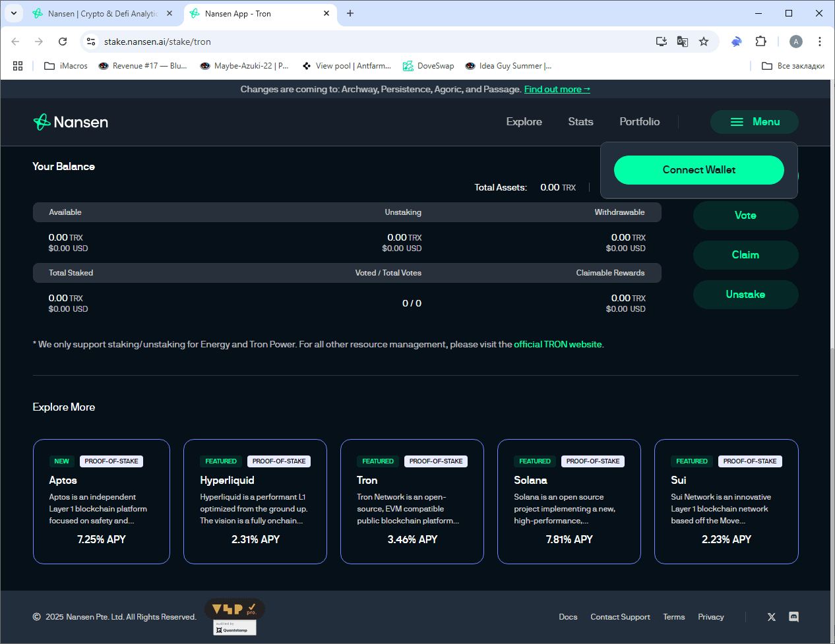This screenshot has height=644, width=835.
Task: Open the Extensions puzzle icon
Action: 760,42
